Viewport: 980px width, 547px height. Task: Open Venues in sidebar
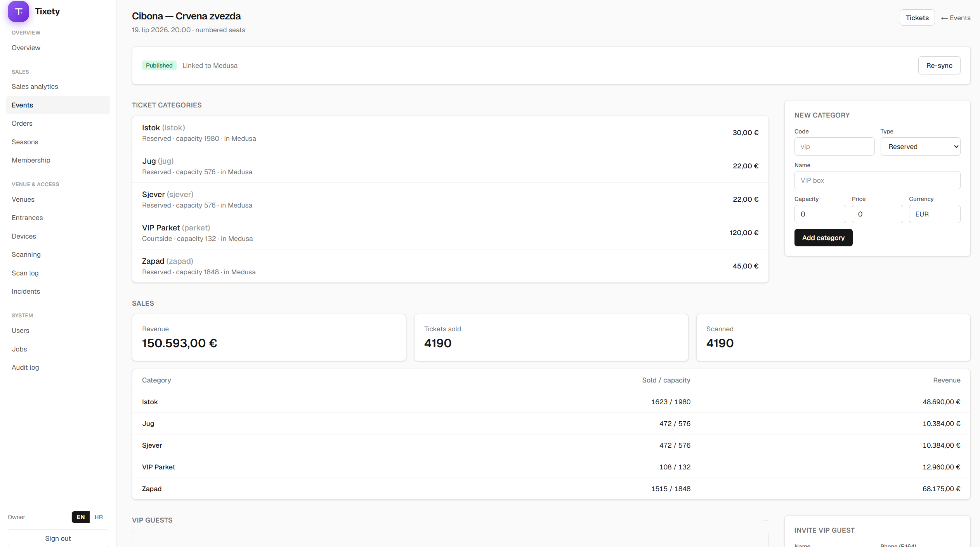tap(58, 199)
